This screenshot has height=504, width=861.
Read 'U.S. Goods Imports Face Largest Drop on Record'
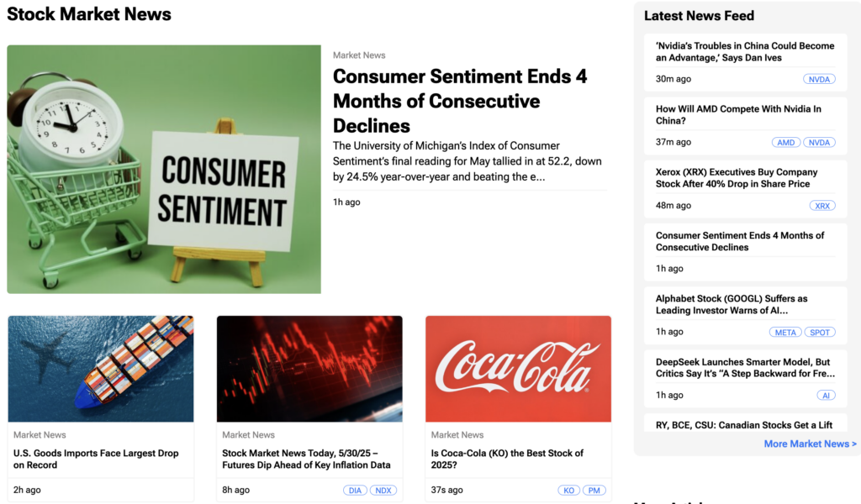coord(96,459)
